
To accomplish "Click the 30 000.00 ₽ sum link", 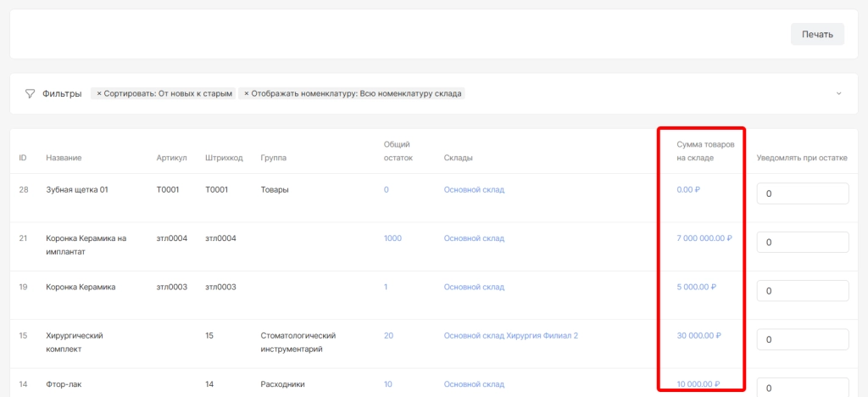I will (698, 335).
